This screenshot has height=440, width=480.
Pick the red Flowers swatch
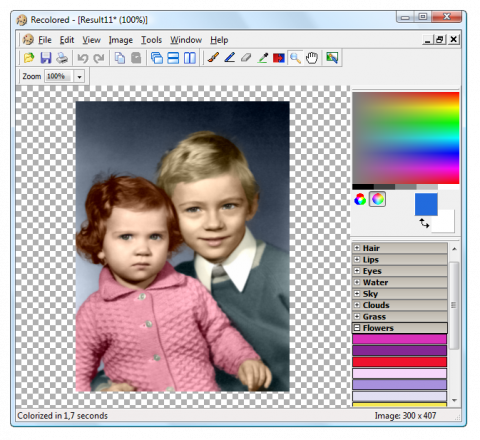pyautogui.click(x=399, y=362)
